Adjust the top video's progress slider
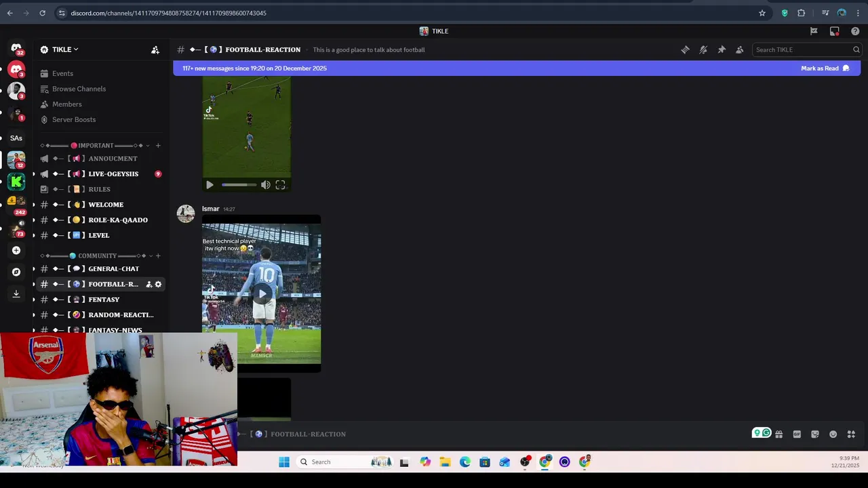Screen dimensions: 868x488 pos(239,185)
